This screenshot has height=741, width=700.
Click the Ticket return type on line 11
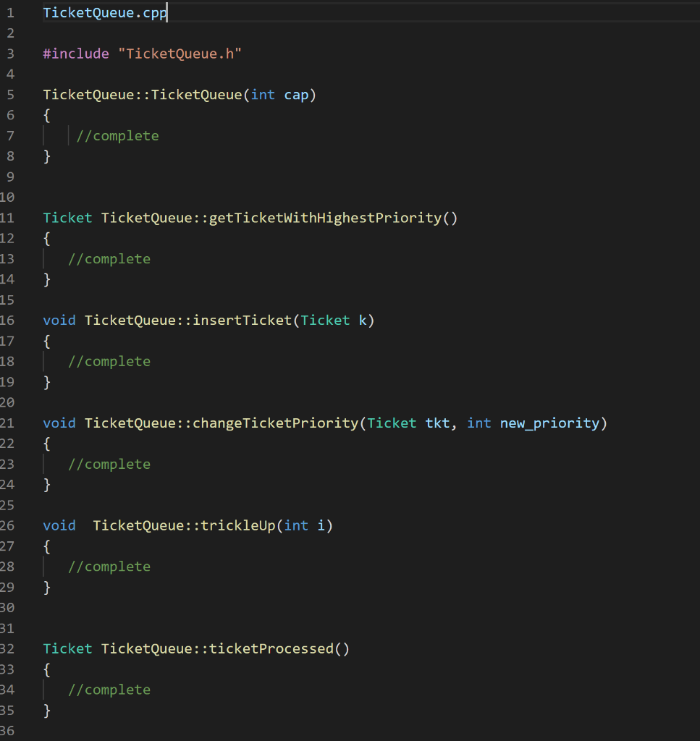[x=67, y=218]
